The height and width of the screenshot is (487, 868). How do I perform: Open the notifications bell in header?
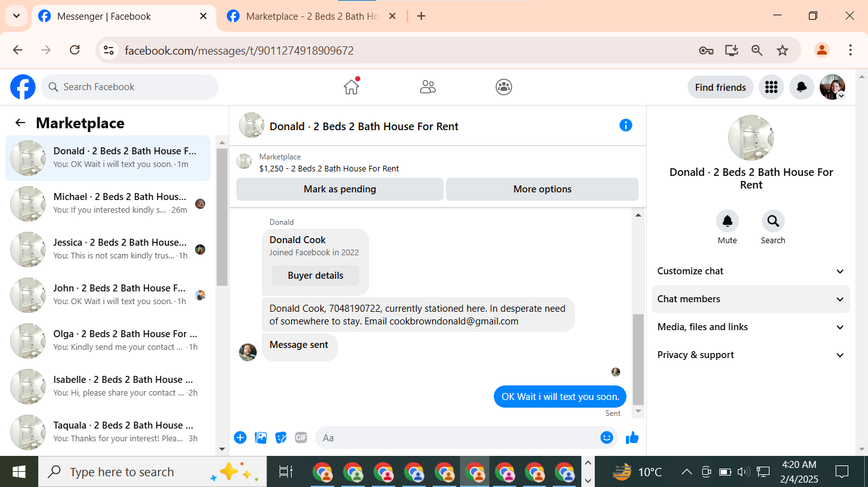click(802, 87)
